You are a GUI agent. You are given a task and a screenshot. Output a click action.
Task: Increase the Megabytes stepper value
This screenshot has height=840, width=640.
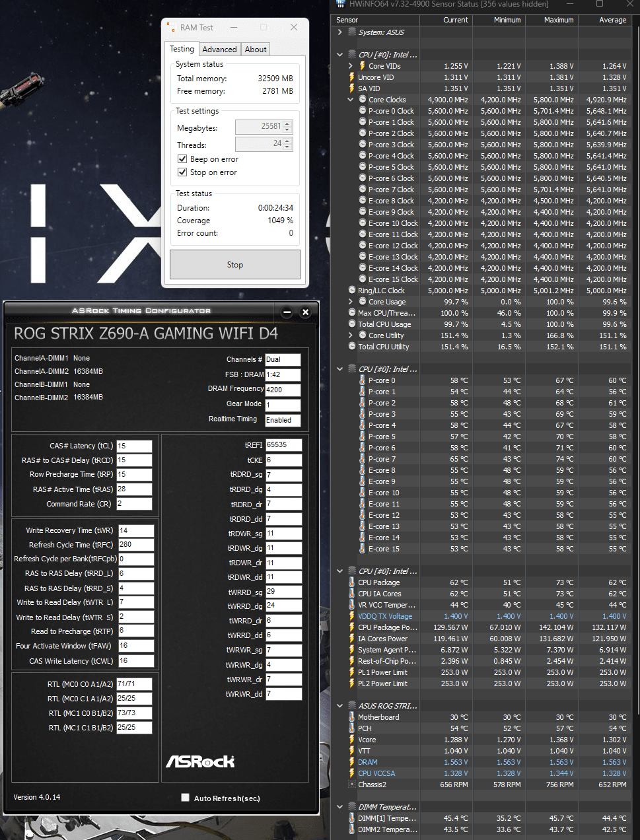click(287, 123)
